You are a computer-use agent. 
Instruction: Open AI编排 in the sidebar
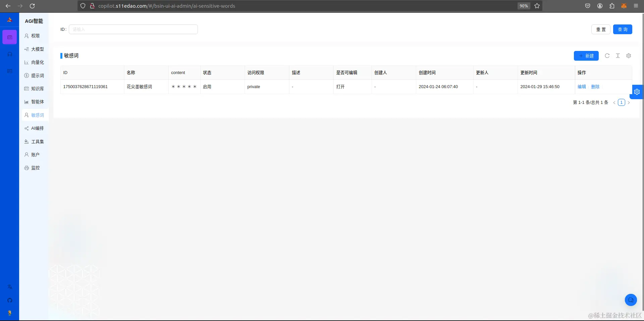[35, 128]
